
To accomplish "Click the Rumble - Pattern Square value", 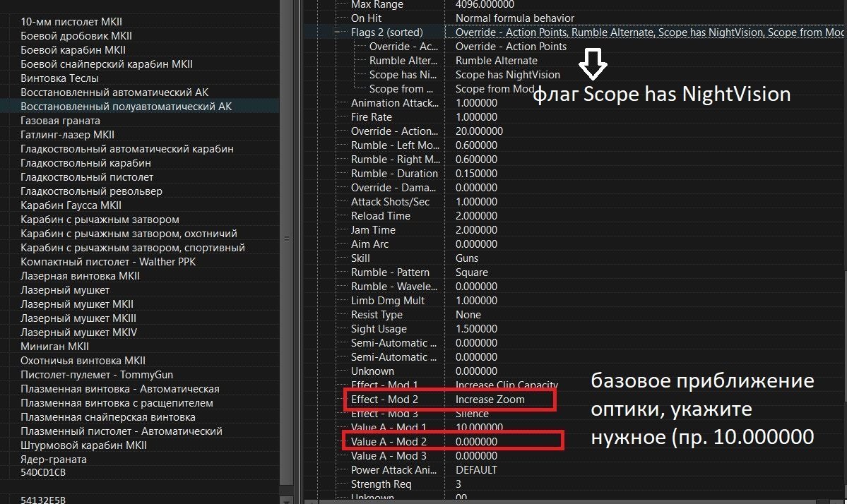I will [471, 272].
